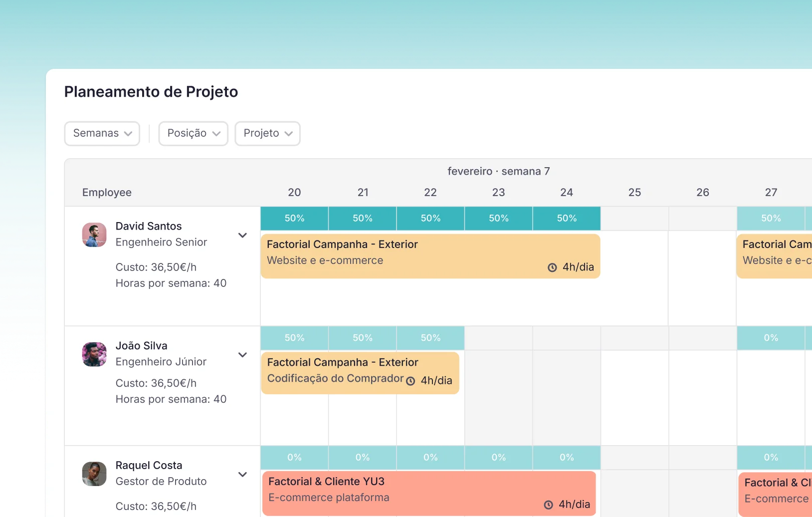This screenshot has height=517, width=812.
Task: Click Raquel's 0% allocation cell for day 23
Action: (x=499, y=458)
